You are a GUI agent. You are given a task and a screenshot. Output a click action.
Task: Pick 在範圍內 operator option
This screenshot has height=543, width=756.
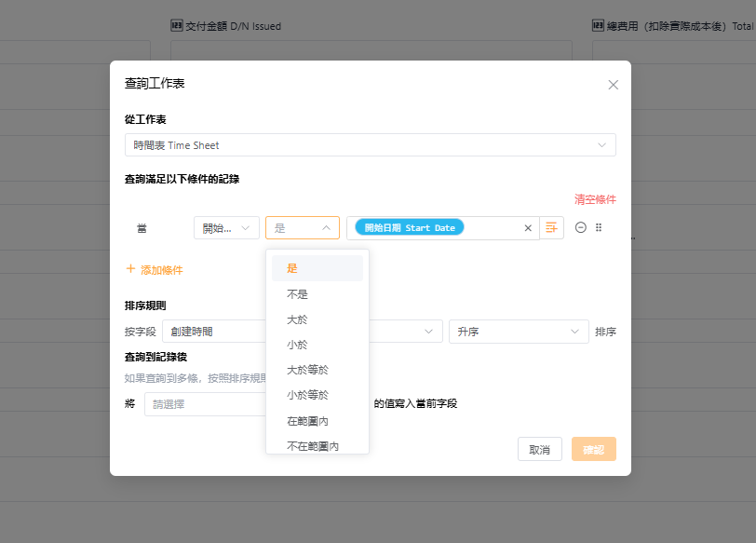click(308, 421)
